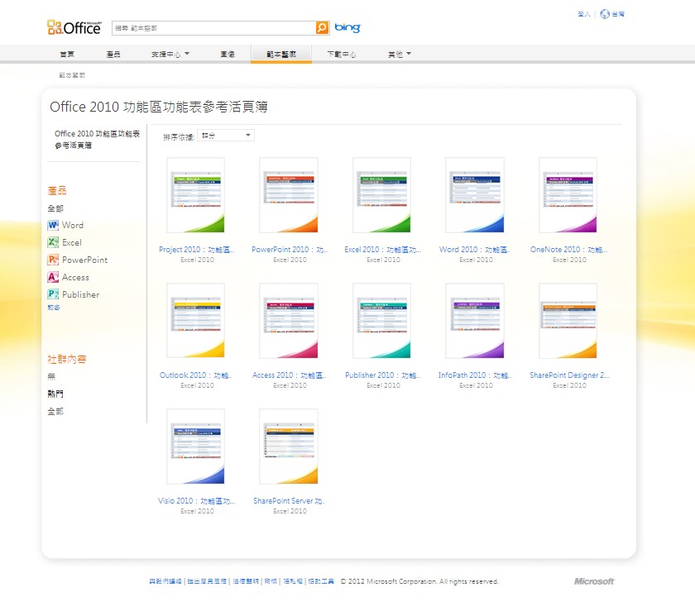Screen dimensions: 695x616
Task: Click the InfoPath 2010 title link
Action: [475, 375]
